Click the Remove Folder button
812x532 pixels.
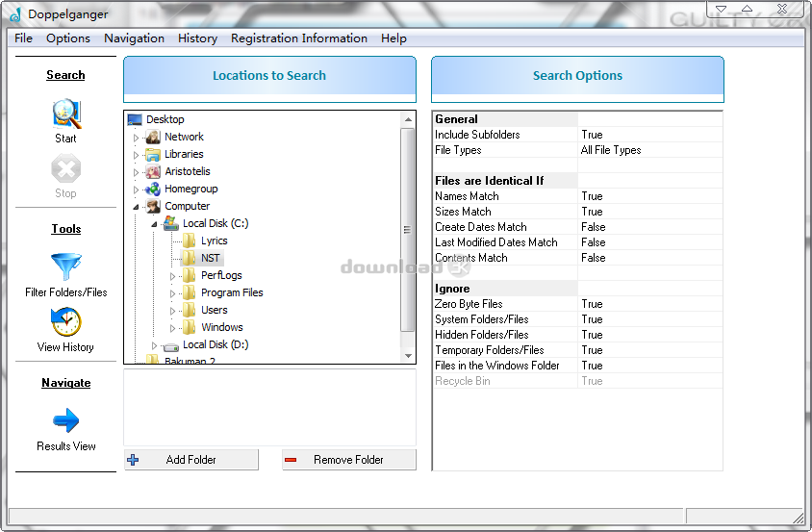click(348, 460)
